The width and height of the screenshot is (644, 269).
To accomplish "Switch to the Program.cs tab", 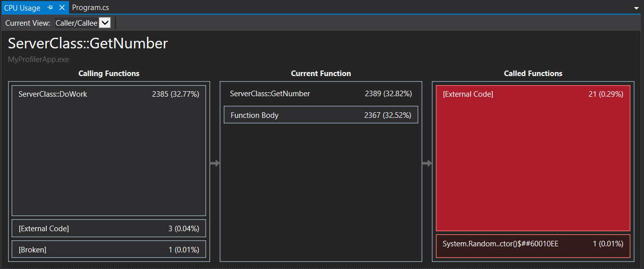I will [x=90, y=8].
